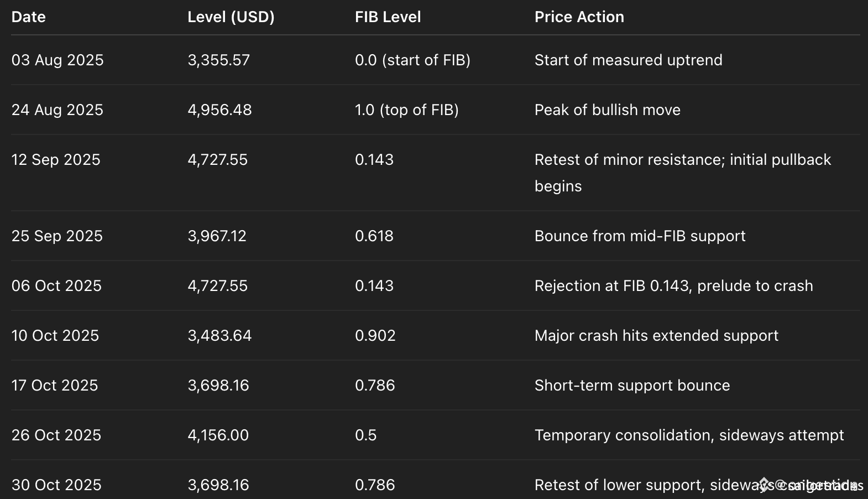This screenshot has height=499, width=868.
Task: Click 'Short-term support bounce' text
Action: coord(632,386)
